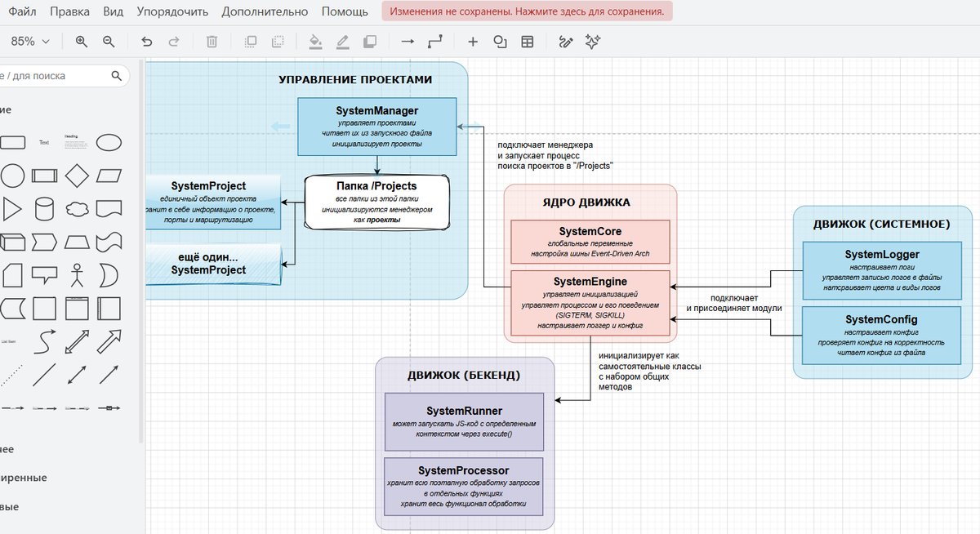Pick the ellipse shape in the sidebar

click(109, 142)
